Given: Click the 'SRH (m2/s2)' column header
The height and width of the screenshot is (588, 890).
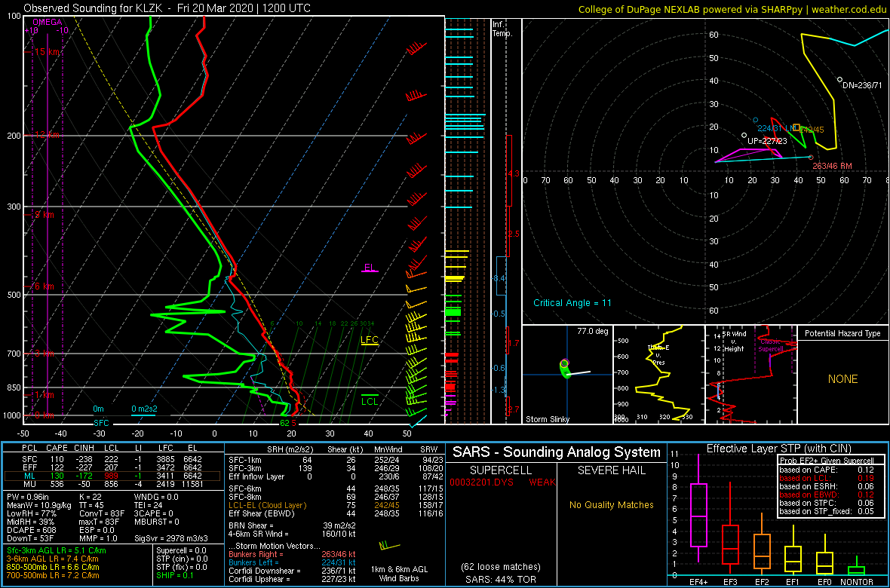Looking at the screenshot, I should pos(290,449).
